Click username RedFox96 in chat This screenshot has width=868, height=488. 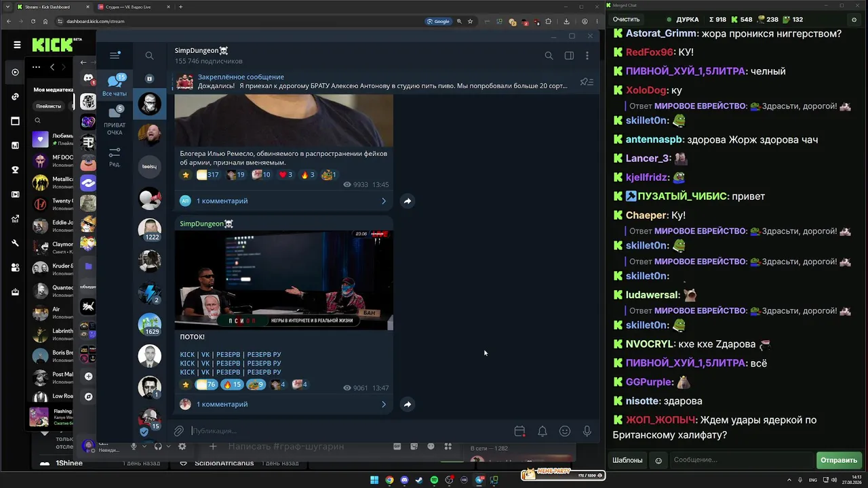pos(650,52)
